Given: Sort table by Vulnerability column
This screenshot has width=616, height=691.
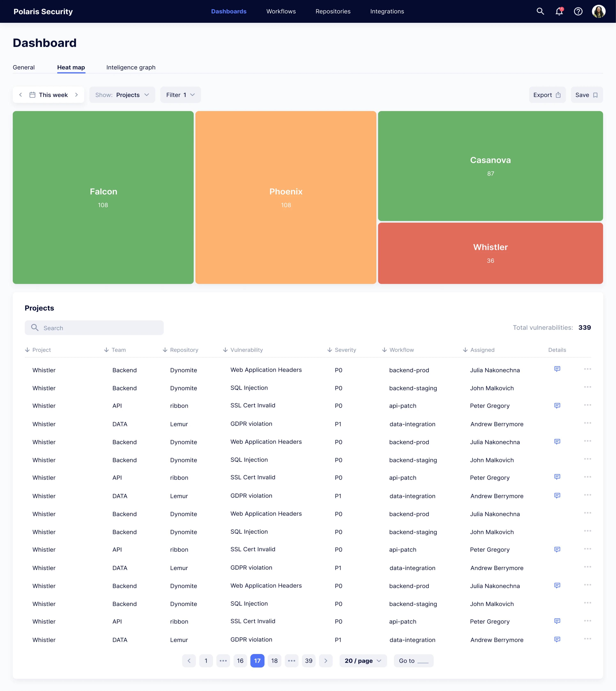Looking at the screenshot, I should [x=243, y=350].
